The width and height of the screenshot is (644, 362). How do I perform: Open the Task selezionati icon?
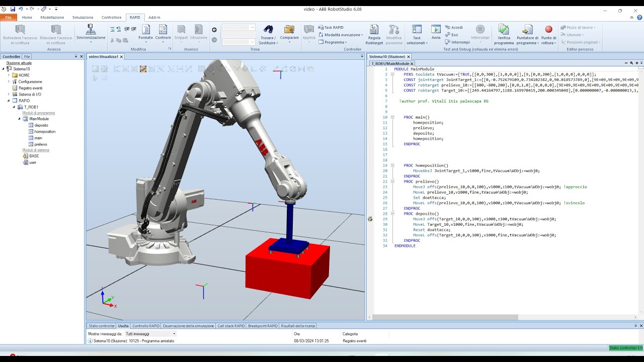coord(417,29)
